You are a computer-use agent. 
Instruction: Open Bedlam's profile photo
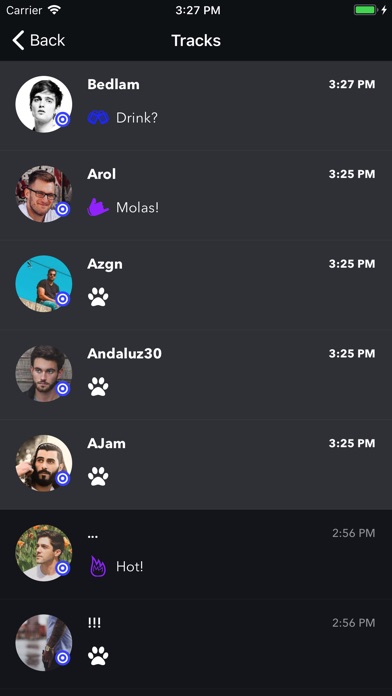coord(44,104)
